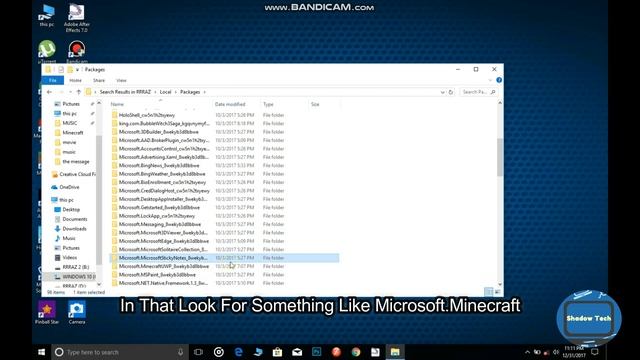Click the Up one level arrow
The image size is (640, 360).
click(x=79, y=92)
